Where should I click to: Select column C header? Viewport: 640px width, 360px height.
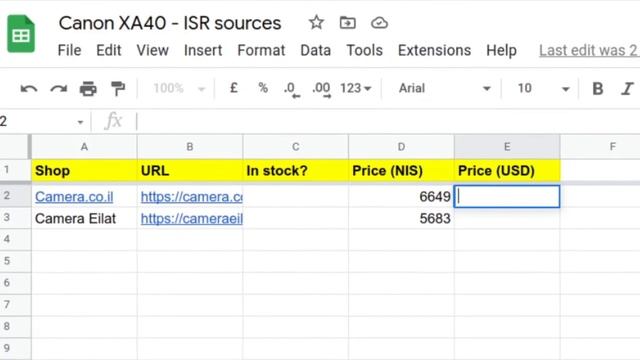[x=296, y=147]
